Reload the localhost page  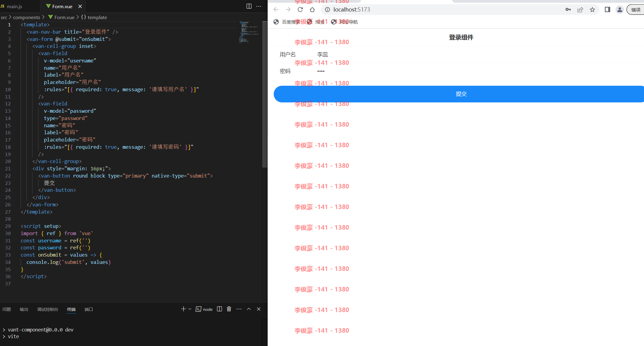pyautogui.click(x=300, y=10)
